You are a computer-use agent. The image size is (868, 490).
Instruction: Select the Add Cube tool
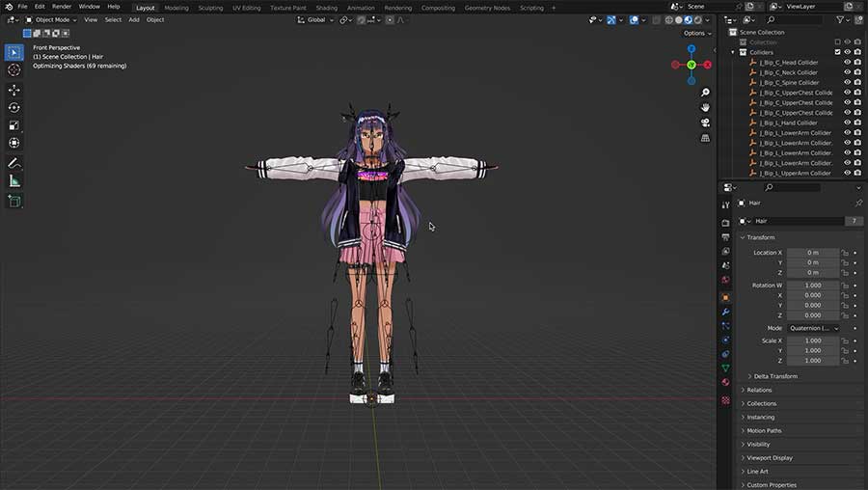[x=14, y=201]
